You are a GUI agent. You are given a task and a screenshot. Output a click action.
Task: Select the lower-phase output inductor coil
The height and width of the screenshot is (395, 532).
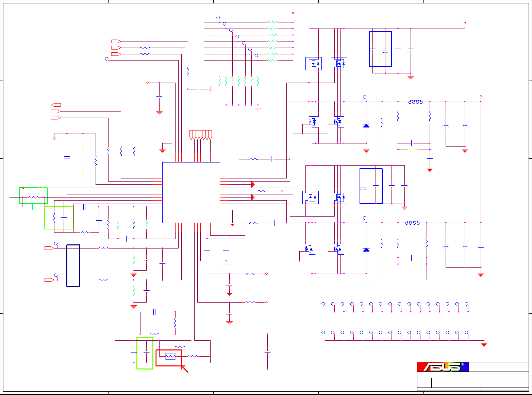(412, 223)
